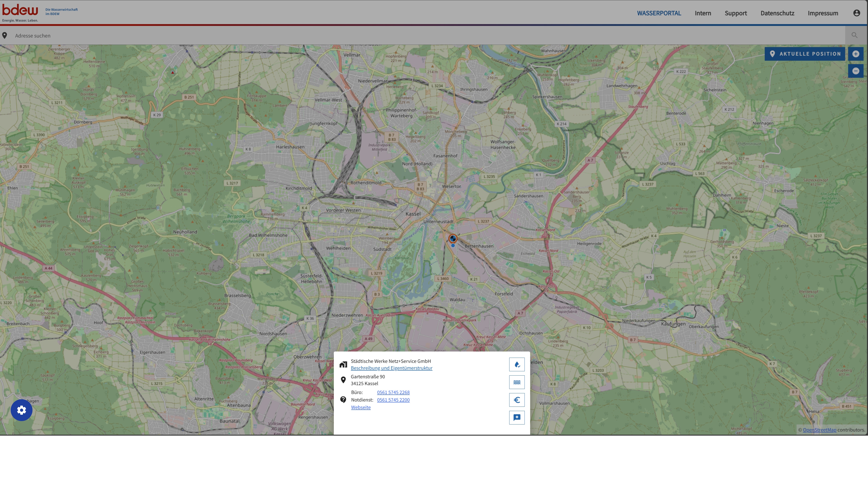
Task: Click the map label Bad Wilhelmshöhe
Action: 268,235
